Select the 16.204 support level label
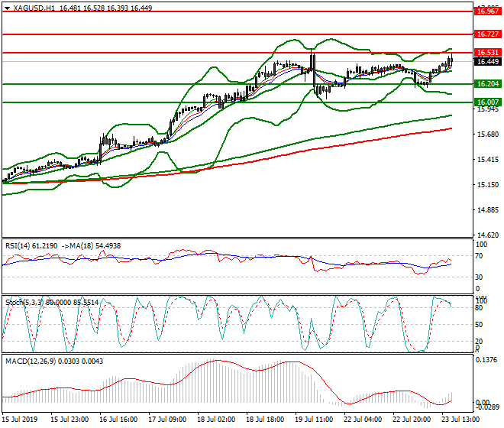Viewport: 504px width, 428px height. pos(488,84)
